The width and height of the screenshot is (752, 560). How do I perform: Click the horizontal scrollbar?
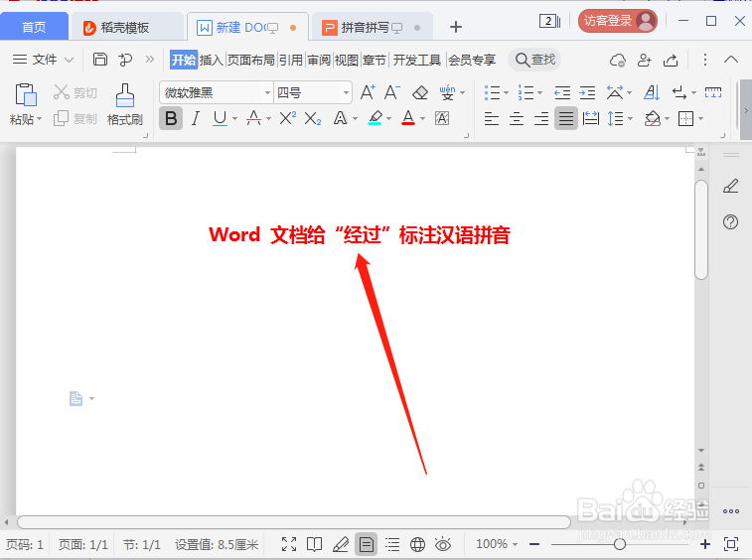[x=294, y=521]
